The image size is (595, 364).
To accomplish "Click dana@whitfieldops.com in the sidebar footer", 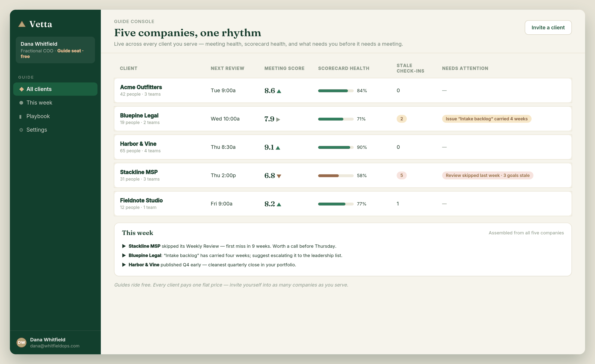I will [x=54, y=346].
